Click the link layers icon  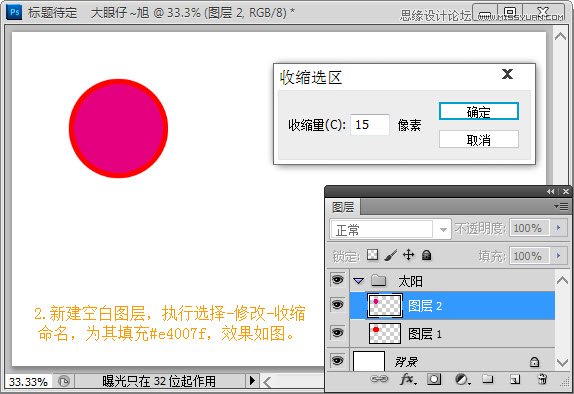tap(379, 379)
